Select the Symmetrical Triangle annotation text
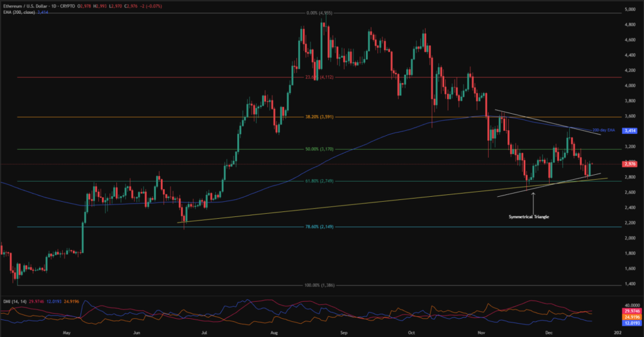The image size is (644, 337). click(x=528, y=217)
